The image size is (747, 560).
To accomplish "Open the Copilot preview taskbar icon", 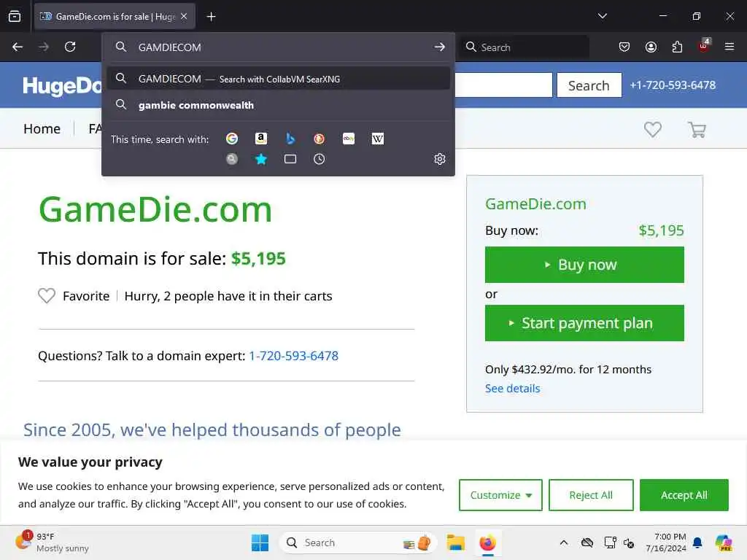I will pos(724,542).
